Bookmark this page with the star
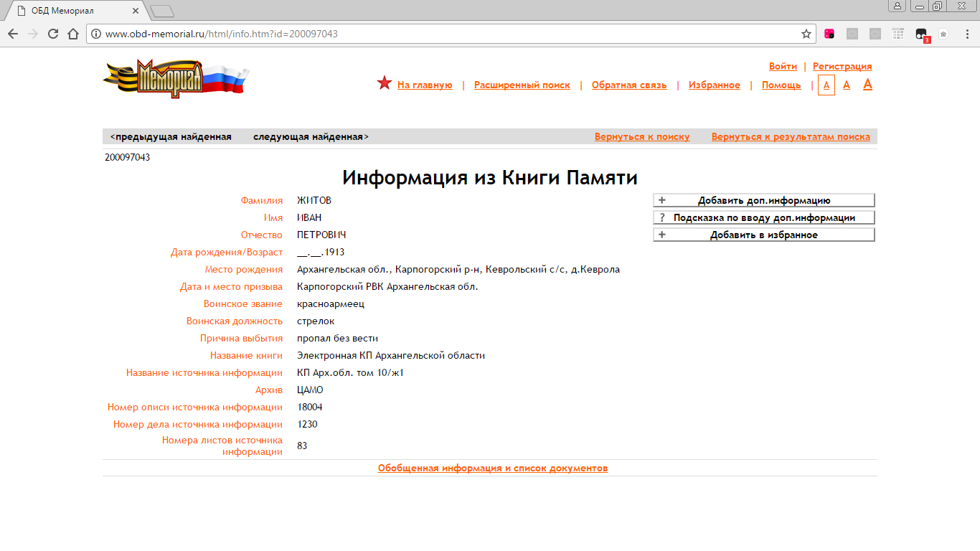980x551 pixels. coord(806,34)
